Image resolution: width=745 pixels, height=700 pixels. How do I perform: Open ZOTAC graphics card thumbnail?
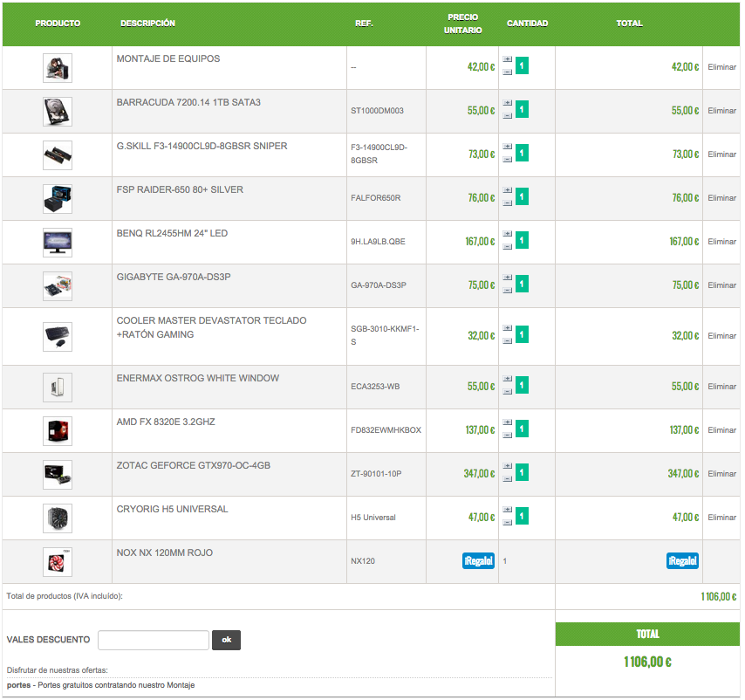point(58,475)
